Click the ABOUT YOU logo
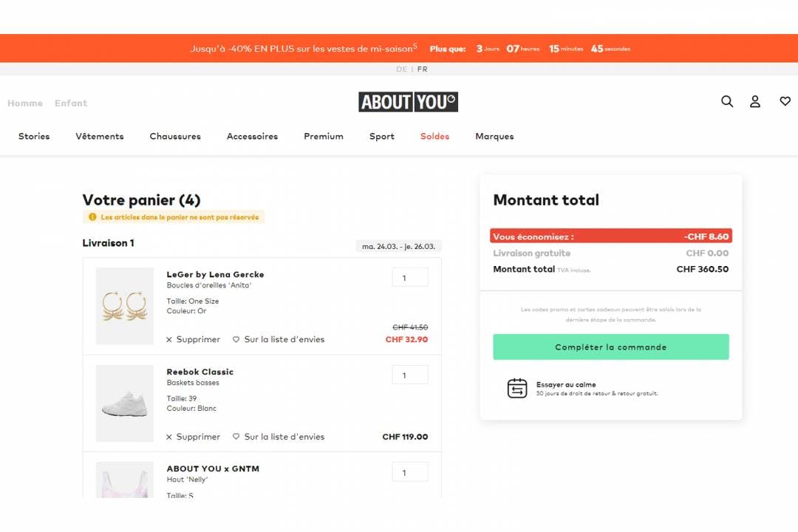798x532 pixels. click(x=409, y=102)
